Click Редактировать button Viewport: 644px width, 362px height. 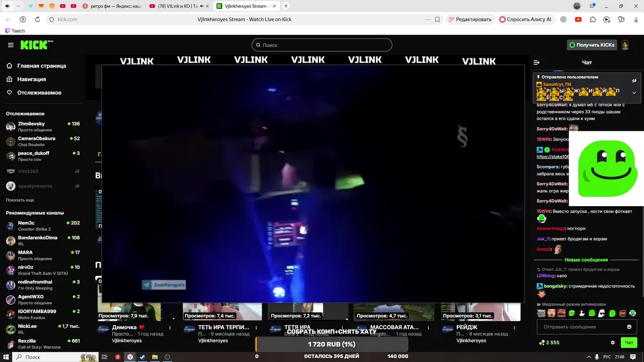469,19
